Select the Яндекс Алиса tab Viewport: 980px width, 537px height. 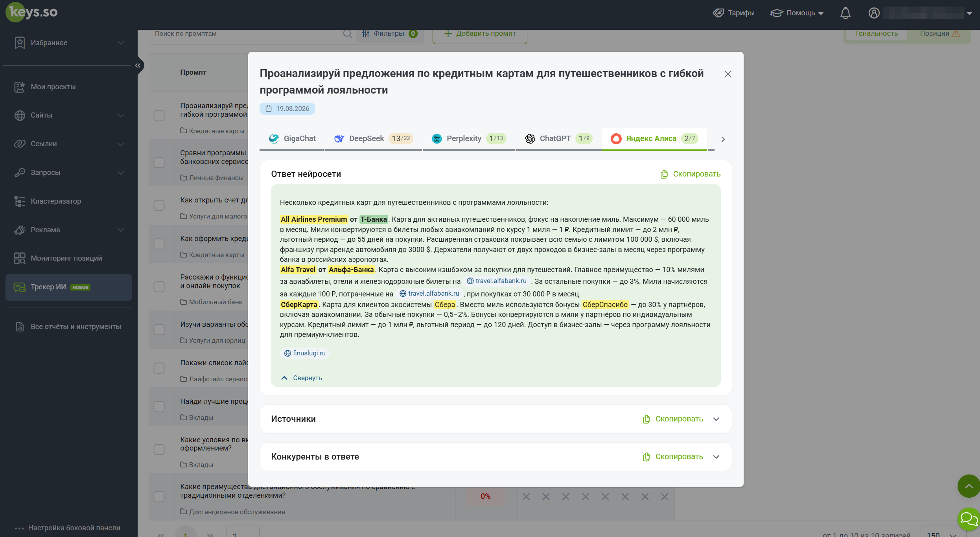click(654, 139)
